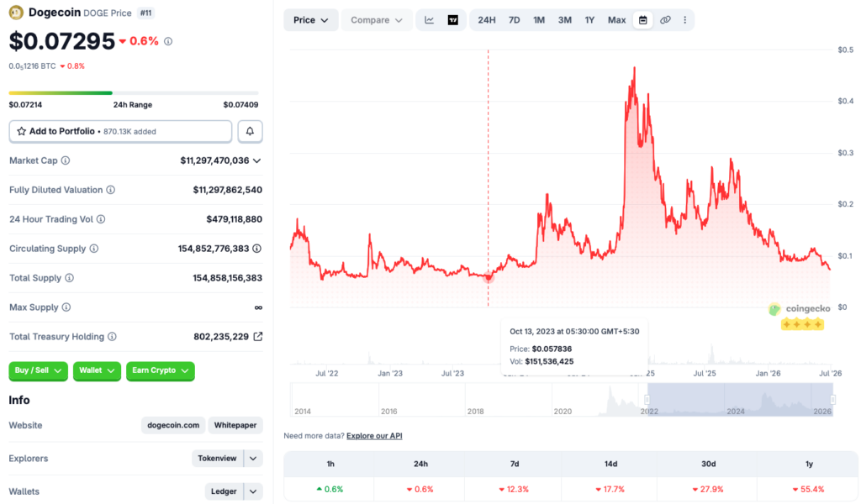Click the highlighted chart data point marker
Image resolution: width=861 pixels, height=504 pixels.
(x=489, y=277)
